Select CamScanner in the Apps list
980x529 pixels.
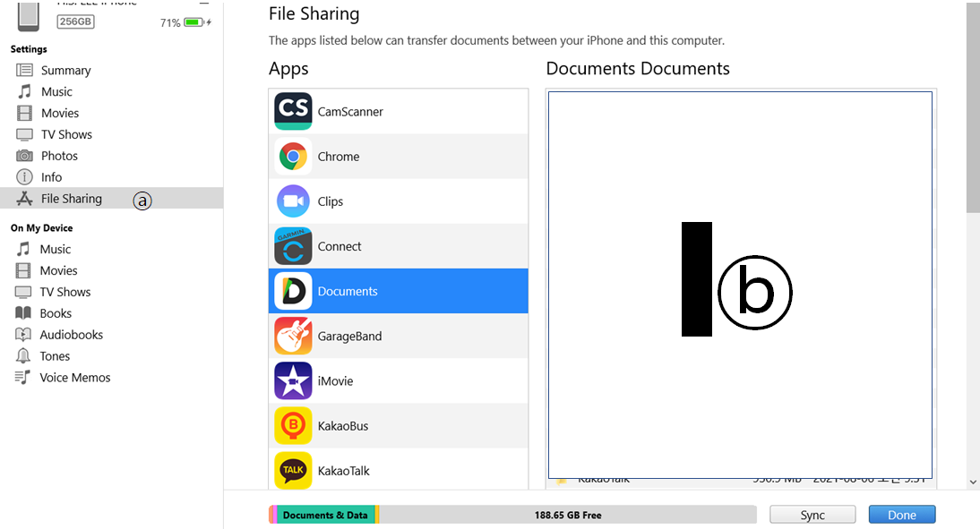point(398,111)
